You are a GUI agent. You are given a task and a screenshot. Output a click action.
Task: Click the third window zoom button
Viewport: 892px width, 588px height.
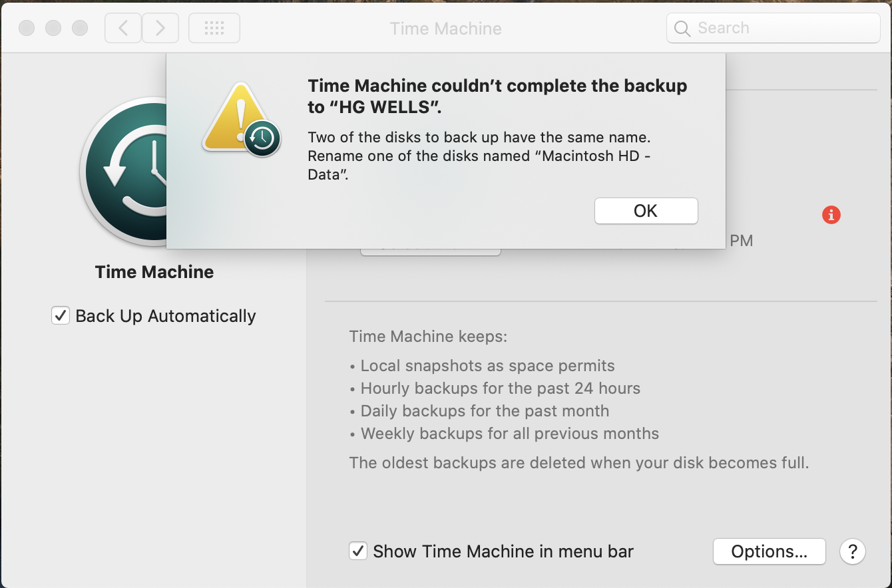click(80, 28)
